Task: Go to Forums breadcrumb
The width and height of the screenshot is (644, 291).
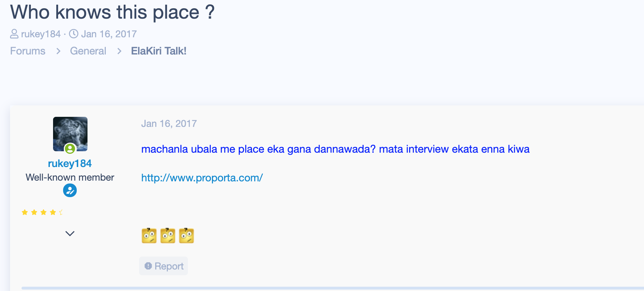Action: (28, 51)
